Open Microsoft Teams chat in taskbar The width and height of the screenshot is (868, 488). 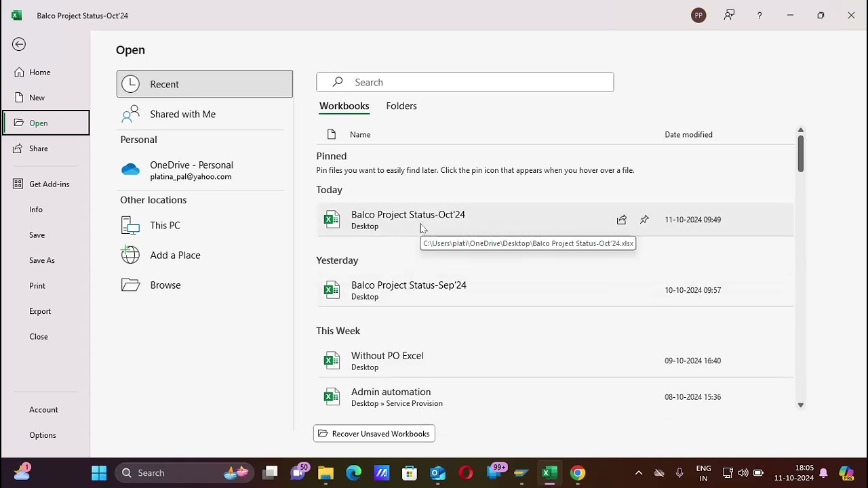coord(298,472)
